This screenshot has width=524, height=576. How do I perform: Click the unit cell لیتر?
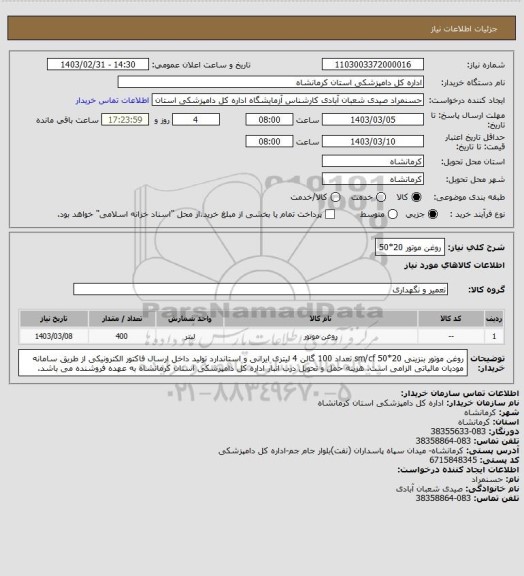click(190, 336)
